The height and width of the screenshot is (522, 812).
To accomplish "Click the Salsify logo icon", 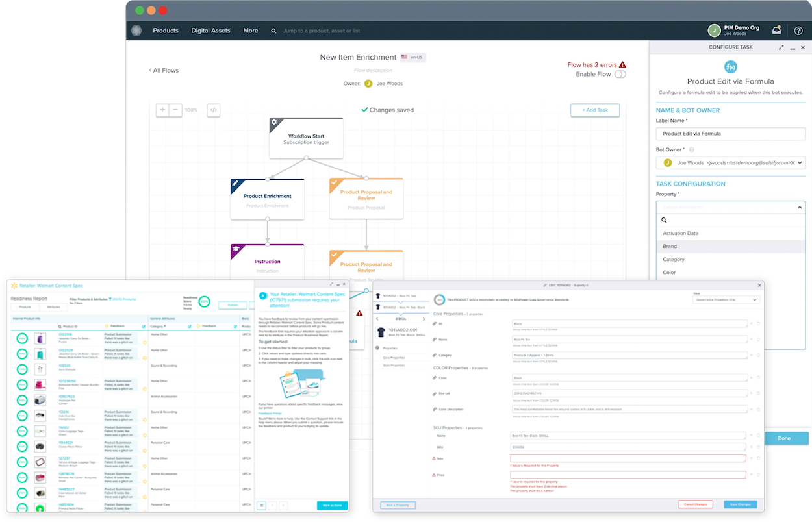I will (x=136, y=31).
